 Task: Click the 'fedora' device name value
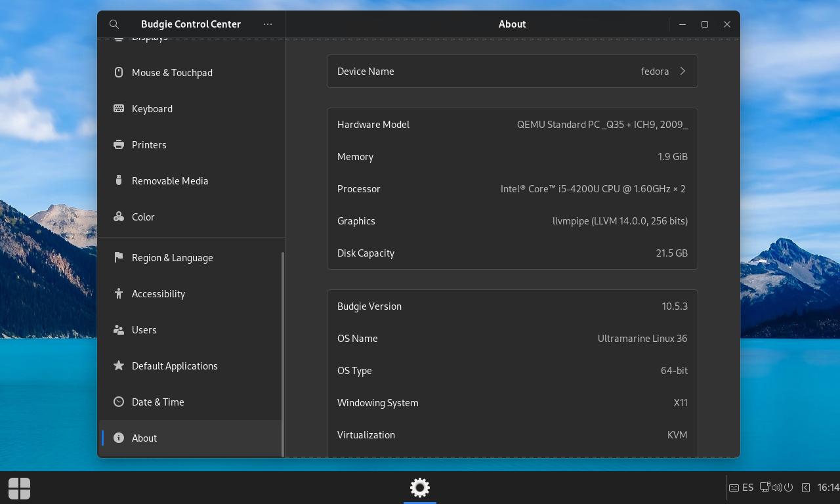tap(655, 71)
